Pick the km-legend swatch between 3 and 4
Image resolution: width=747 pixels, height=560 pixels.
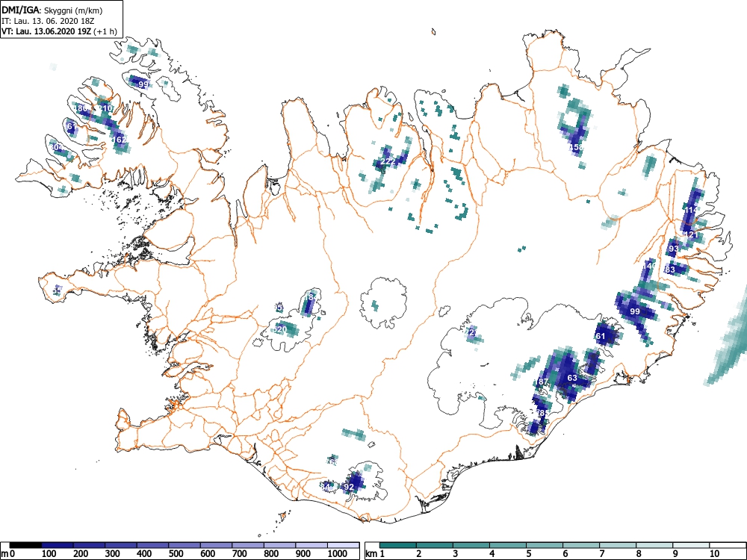(x=471, y=545)
